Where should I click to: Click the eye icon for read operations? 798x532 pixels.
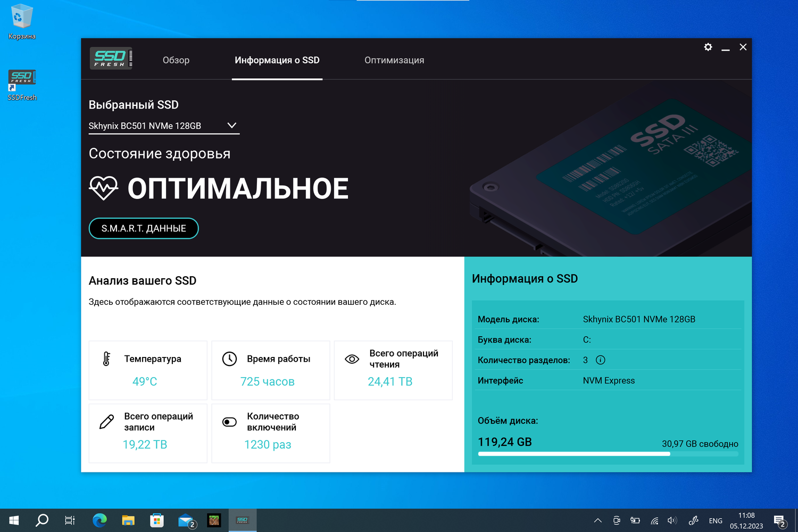click(352, 359)
